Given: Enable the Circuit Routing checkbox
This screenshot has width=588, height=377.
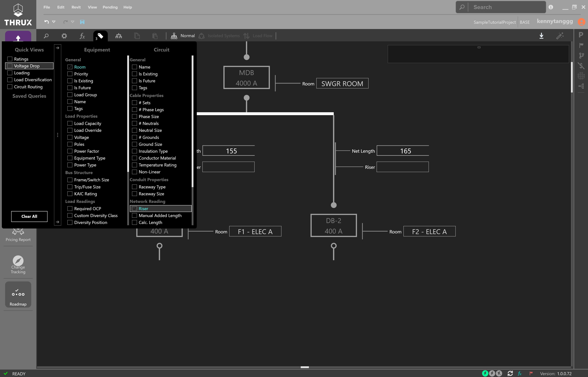Looking at the screenshot, I should click(10, 87).
